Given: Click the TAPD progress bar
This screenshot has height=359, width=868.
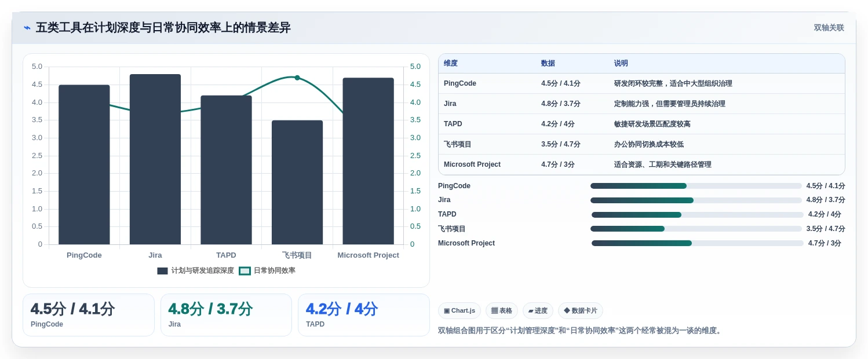Looking at the screenshot, I should (x=698, y=215).
